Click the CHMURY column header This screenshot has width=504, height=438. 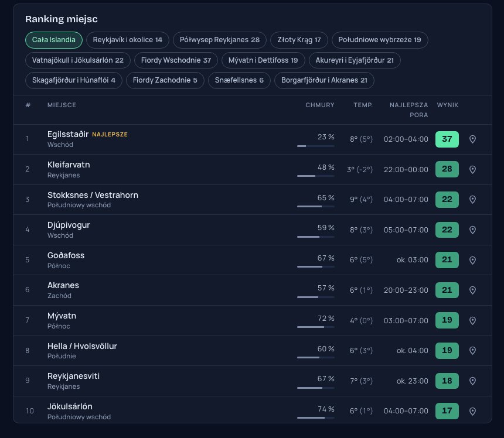pos(320,105)
